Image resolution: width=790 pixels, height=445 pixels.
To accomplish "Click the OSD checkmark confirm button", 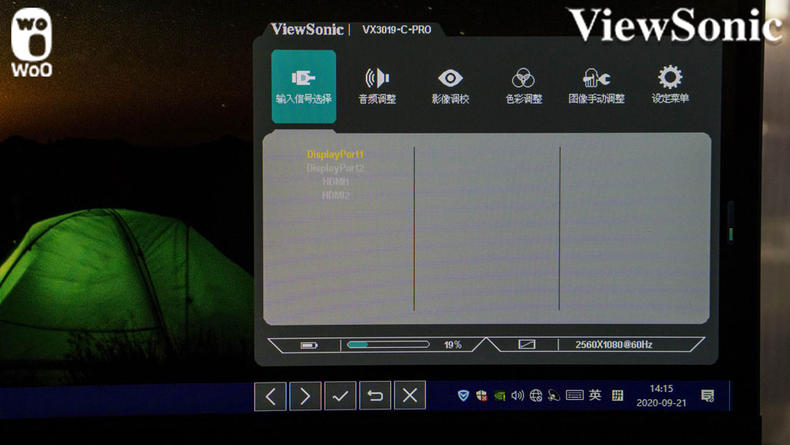I will point(340,396).
